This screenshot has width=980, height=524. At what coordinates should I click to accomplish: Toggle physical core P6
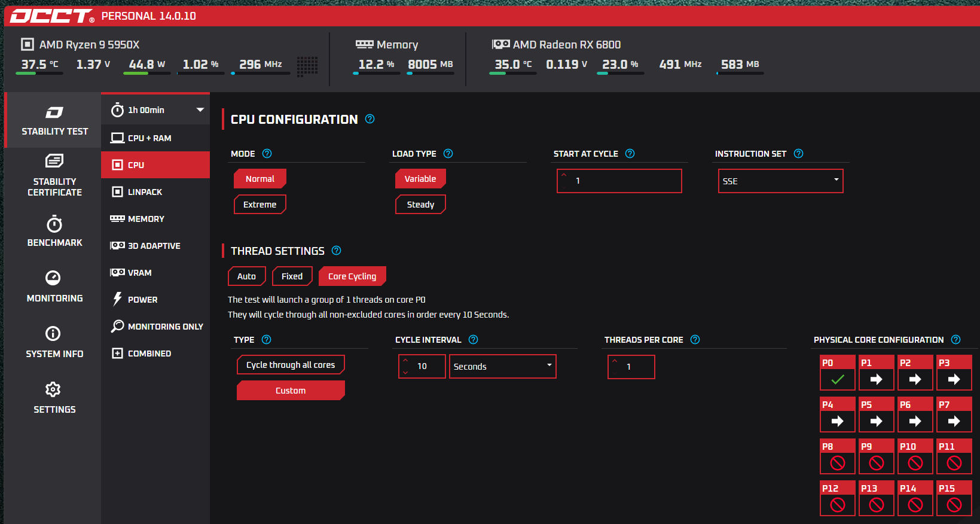click(x=915, y=415)
